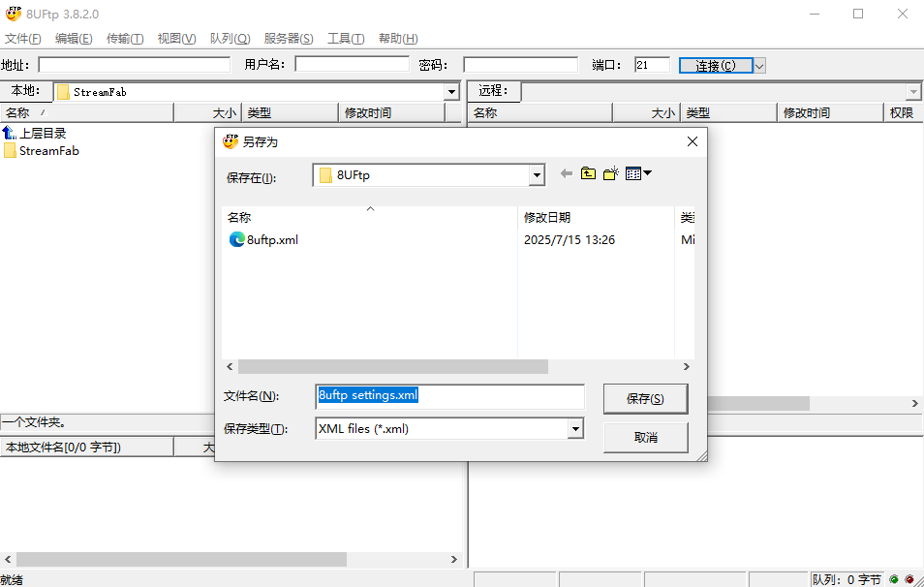The height and width of the screenshot is (587, 924).
Task: Click the 上层目录 up-directory icon
Action: pyautogui.click(x=9, y=133)
